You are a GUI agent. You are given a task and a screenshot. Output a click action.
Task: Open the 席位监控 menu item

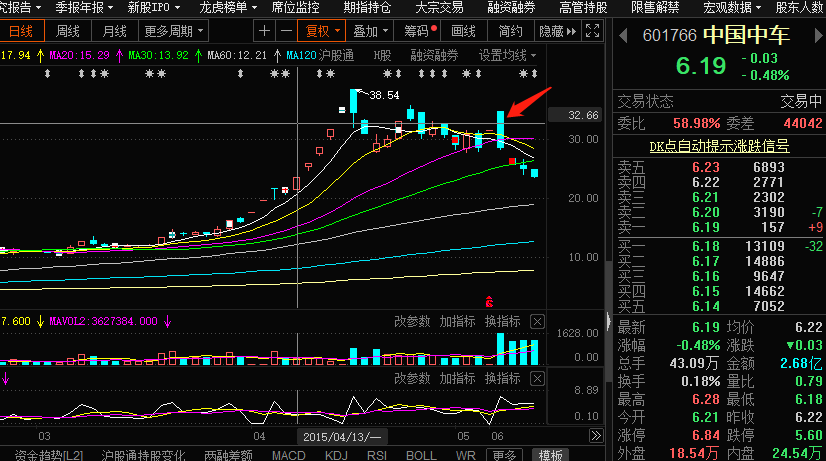(x=295, y=7)
